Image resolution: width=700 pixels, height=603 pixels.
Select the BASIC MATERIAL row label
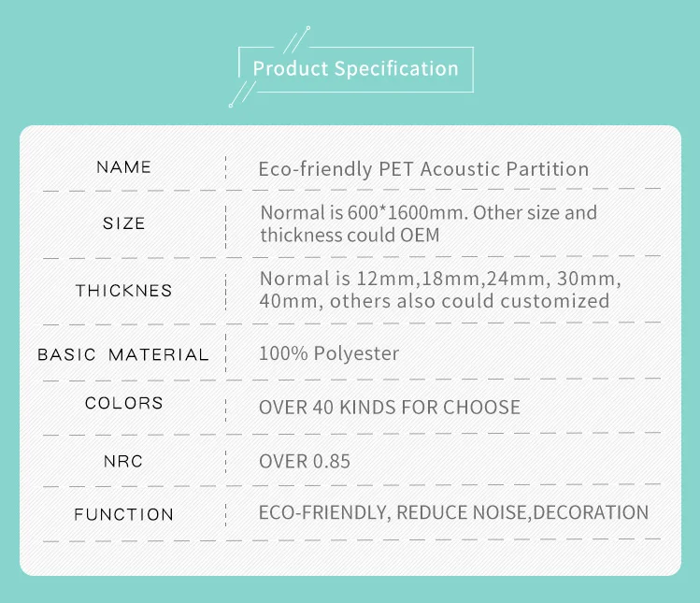tap(123, 355)
